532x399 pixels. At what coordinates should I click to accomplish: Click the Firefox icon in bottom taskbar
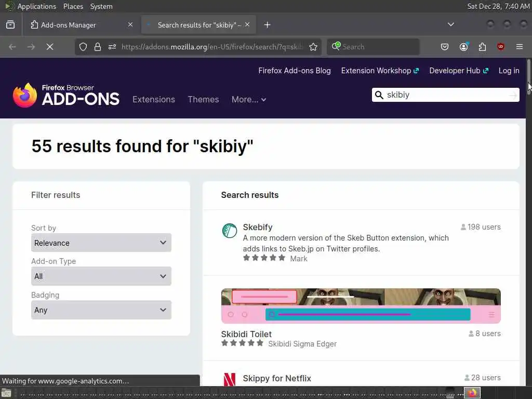click(472, 393)
